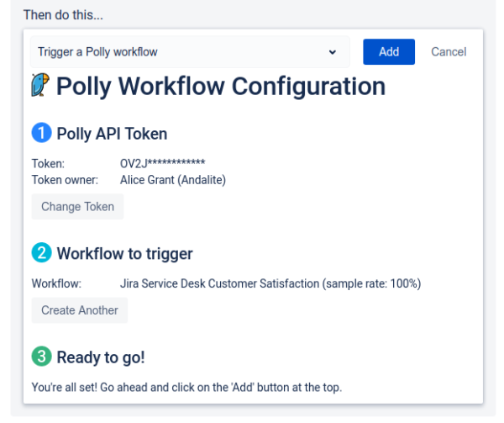Click the 'Token owner:' label
Screen dimensions: 504x423
click(65, 180)
